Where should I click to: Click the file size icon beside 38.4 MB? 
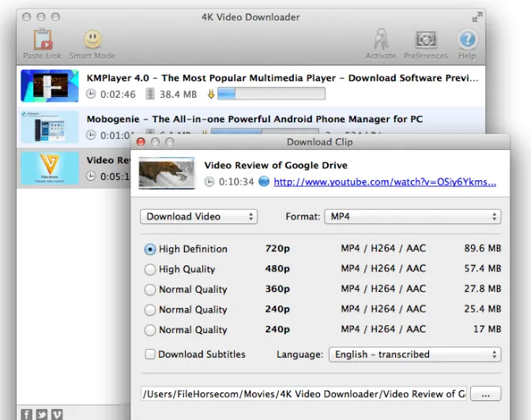click(150, 94)
